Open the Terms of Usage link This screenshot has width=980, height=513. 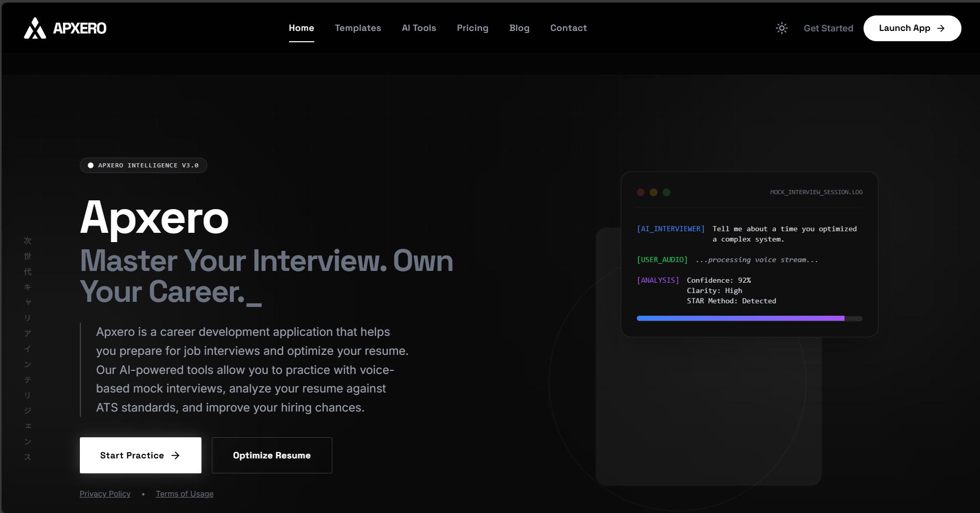click(x=184, y=494)
